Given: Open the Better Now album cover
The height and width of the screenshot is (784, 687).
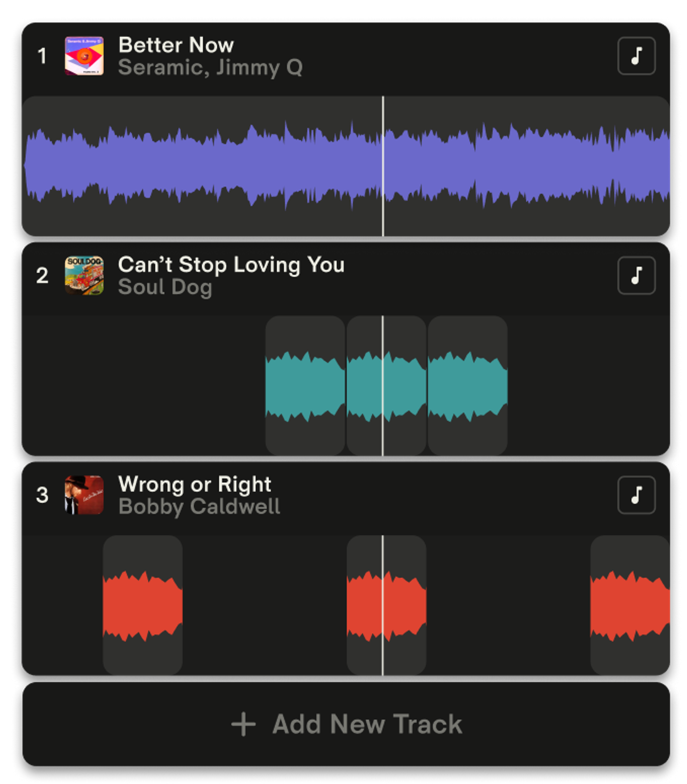Looking at the screenshot, I should coord(84,56).
